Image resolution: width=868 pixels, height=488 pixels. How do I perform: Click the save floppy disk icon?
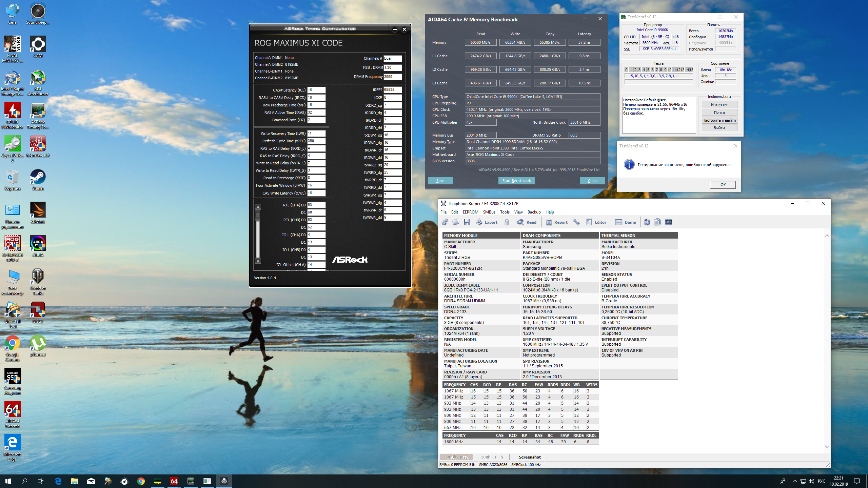point(467,222)
